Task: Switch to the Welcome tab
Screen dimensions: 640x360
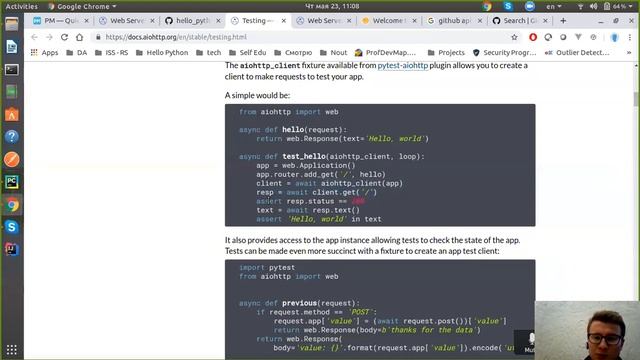Action: point(389,20)
